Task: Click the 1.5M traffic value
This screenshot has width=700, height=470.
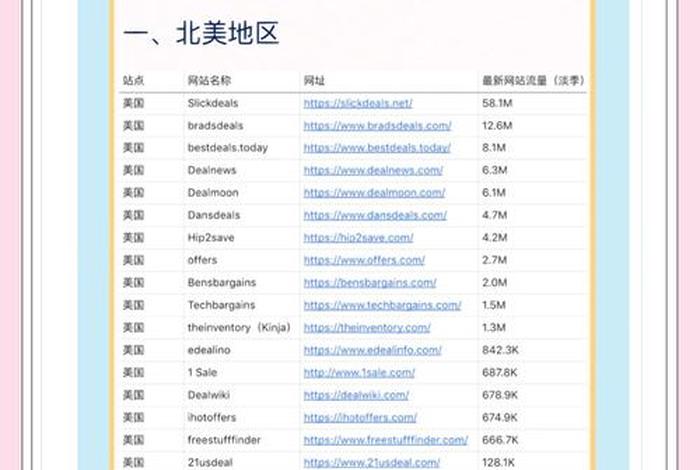Action: (494, 305)
